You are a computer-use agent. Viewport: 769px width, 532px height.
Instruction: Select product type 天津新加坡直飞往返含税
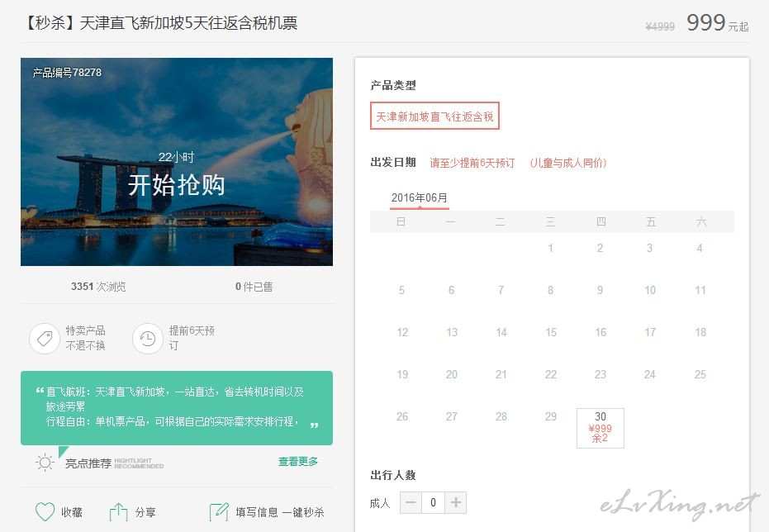pyautogui.click(x=434, y=116)
